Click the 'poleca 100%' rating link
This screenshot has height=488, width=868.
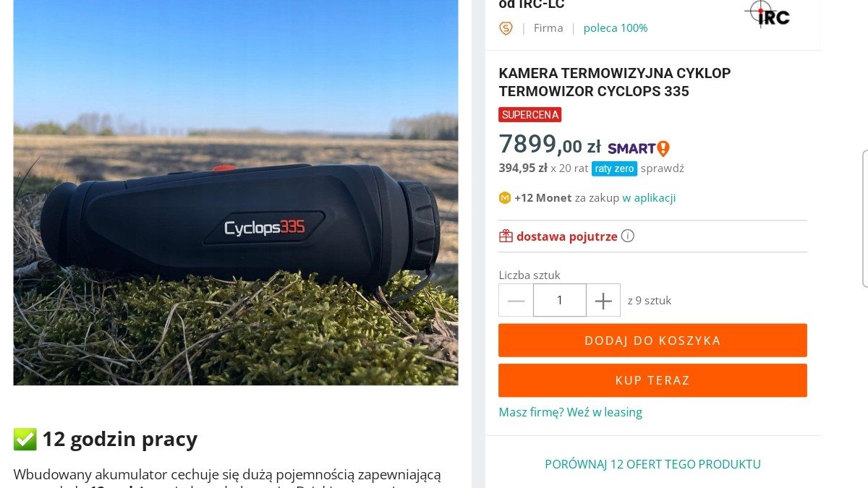coord(616,28)
